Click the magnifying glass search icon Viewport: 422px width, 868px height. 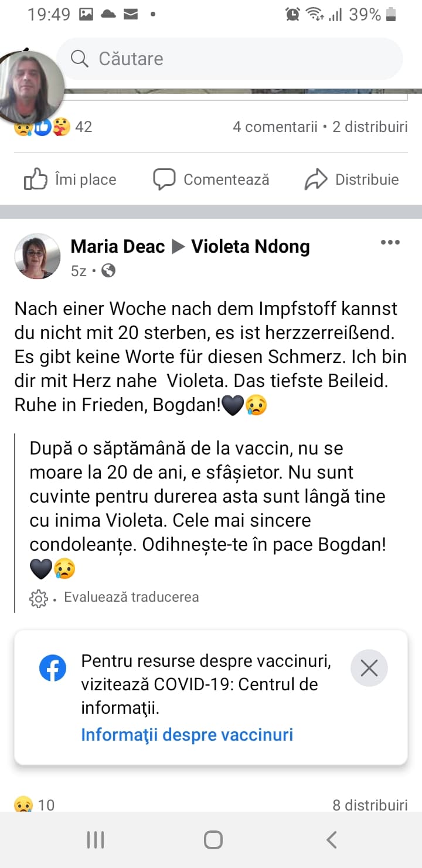79,59
